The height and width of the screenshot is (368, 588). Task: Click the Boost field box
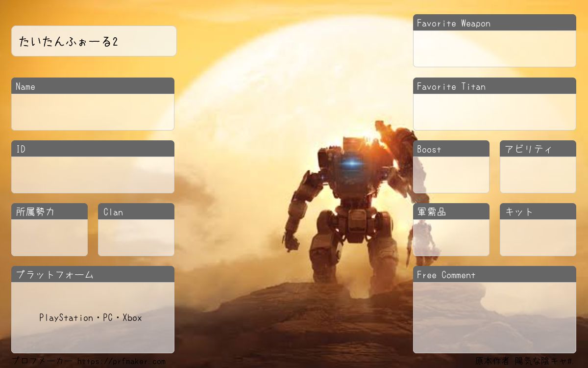pyautogui.click(x=451, y=175)
